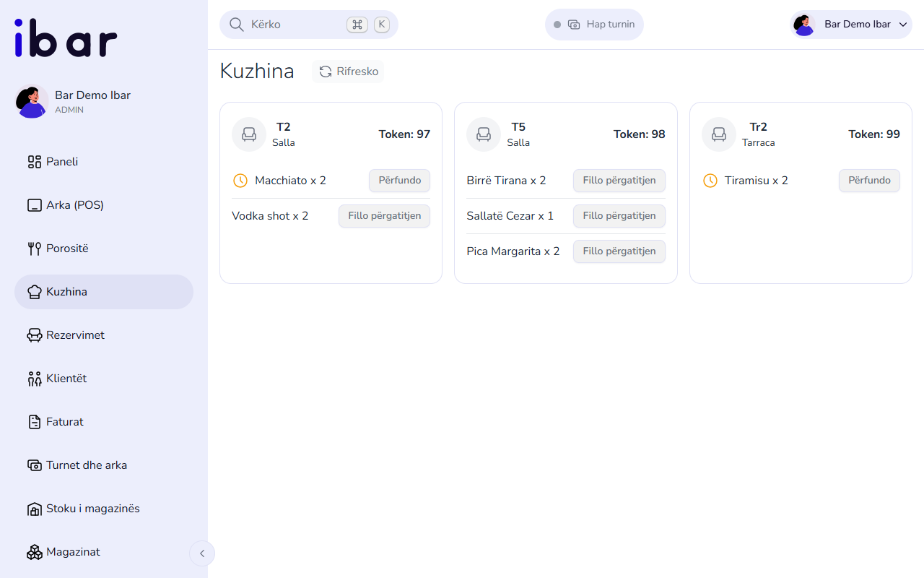Collapse the sidebar with the chevron
The height and width of the screenshot is (578, 924).
202,553
